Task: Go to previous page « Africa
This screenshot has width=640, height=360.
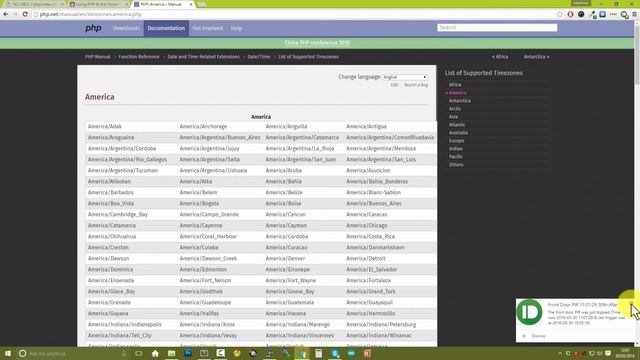Action: point(500,57)
